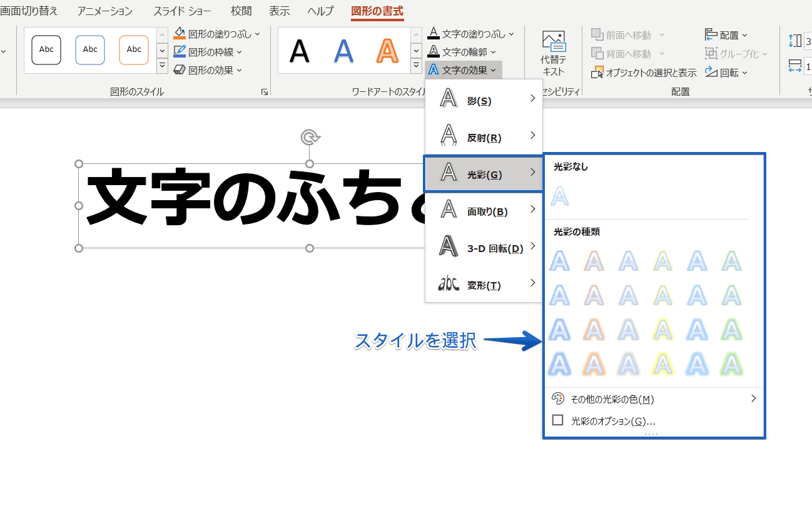
Task: Choose last row green glow variation
Action: coord(732,364)
